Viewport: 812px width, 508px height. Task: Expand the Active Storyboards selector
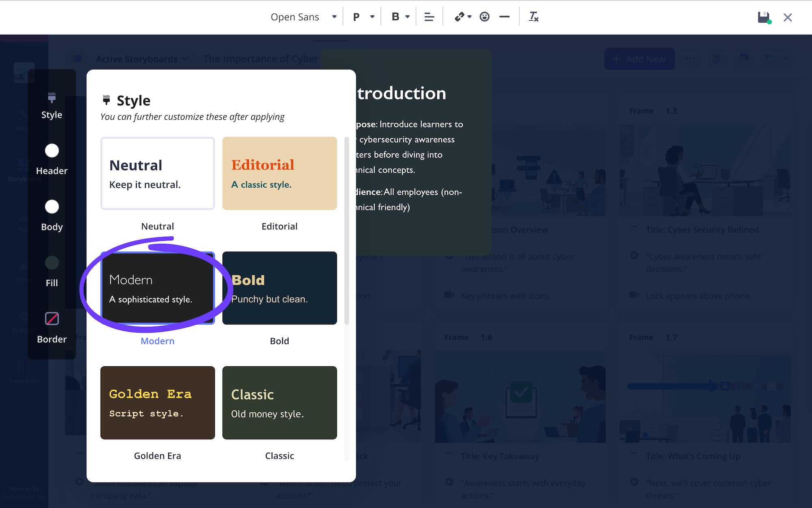tap(141, 59)
